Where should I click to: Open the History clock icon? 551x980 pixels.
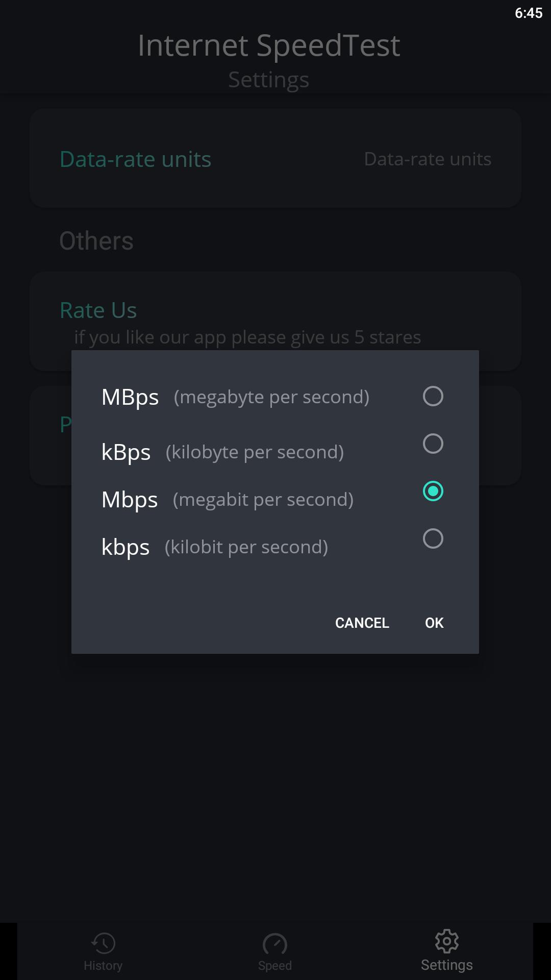tap(103, 943)
